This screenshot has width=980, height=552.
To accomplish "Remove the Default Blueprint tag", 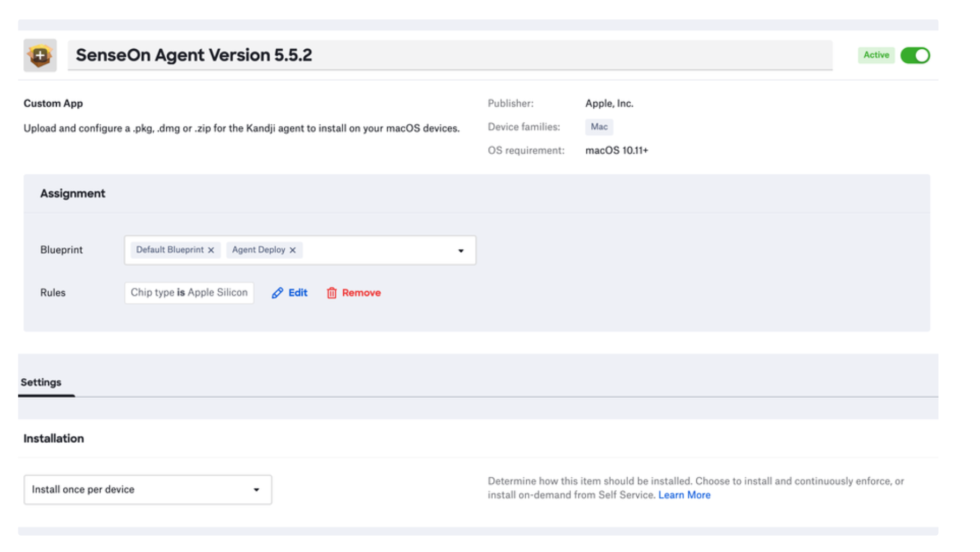I will [211, 250].
